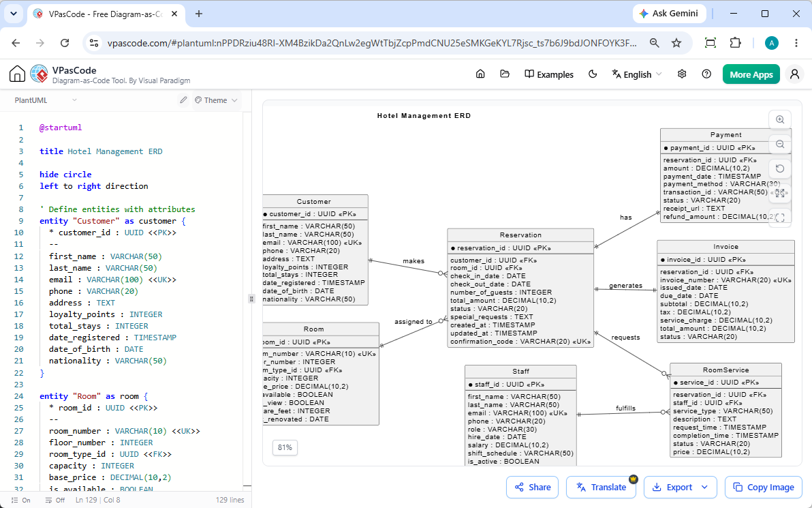Open the Theme dropdown
This screenshot has width=812, height=508.
coord(217,100)
